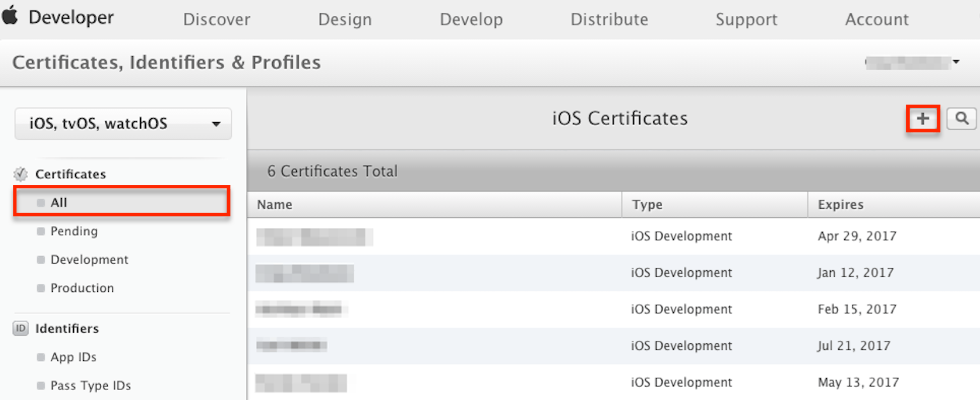
Task: Select All under Certificates
Action: coord(122,202)
